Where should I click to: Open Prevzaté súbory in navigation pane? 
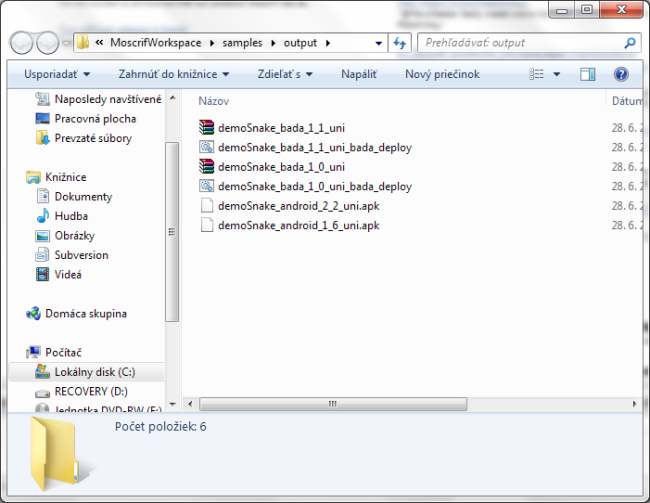84,138
